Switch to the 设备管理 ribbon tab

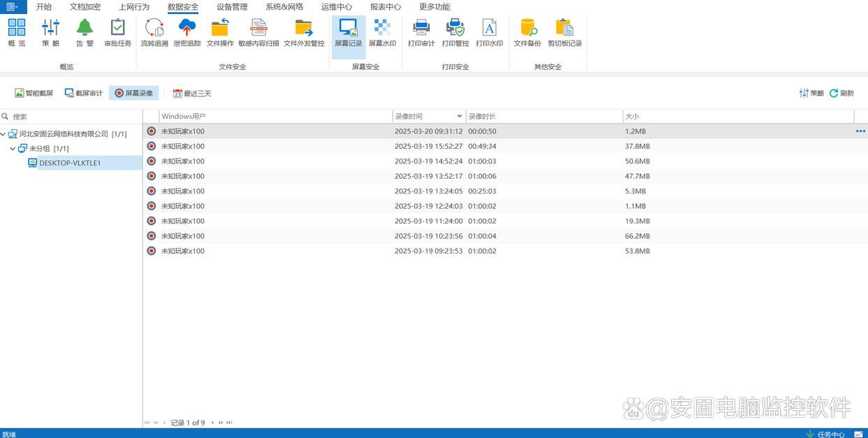click(232, 7)
